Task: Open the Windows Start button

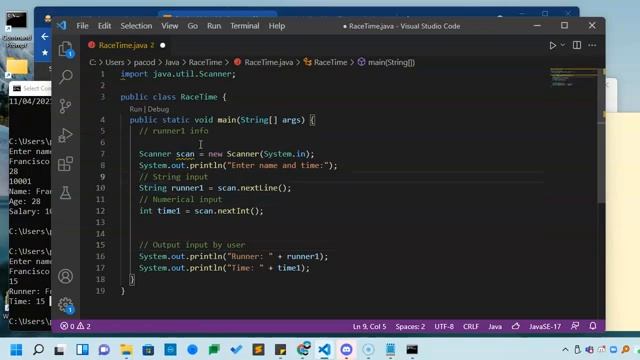Action: pos(16,349)
